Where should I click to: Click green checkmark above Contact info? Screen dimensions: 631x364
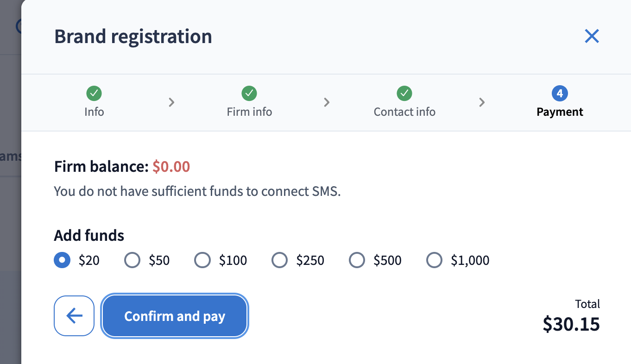click(404, 94)
